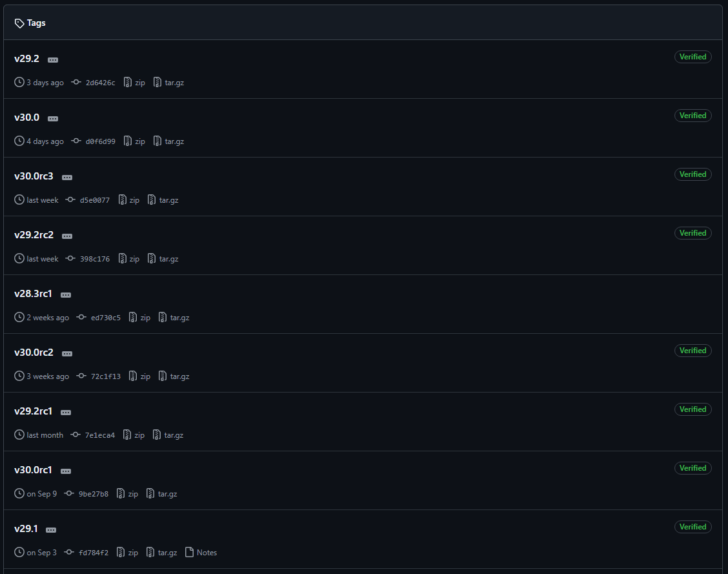728x574 pixels.
Task: Click the Verified badge for v30.0
Action: (x=693, y=116)
